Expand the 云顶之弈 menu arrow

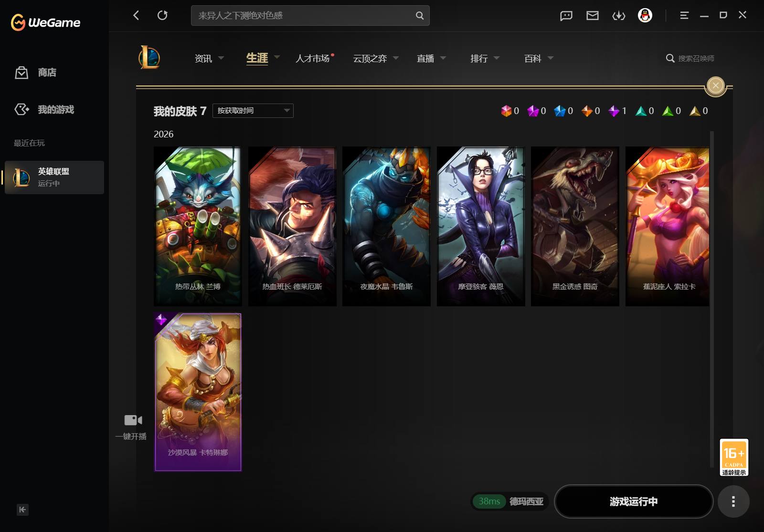click(x=396, y=58)
